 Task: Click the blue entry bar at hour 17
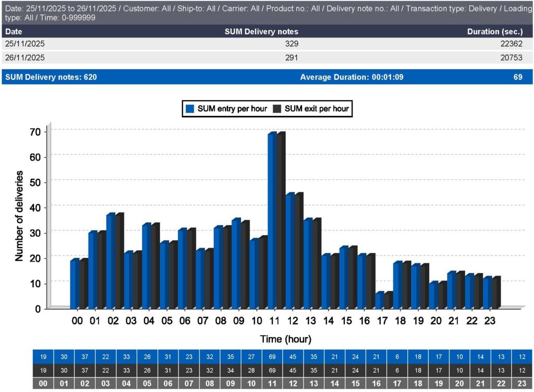[x=380, y=300]
